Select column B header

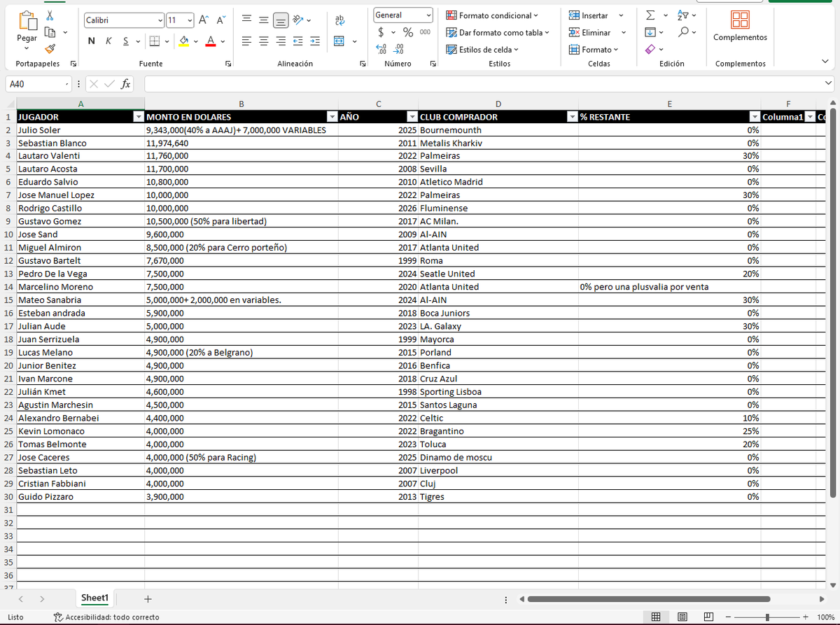(x=241, y=104)
